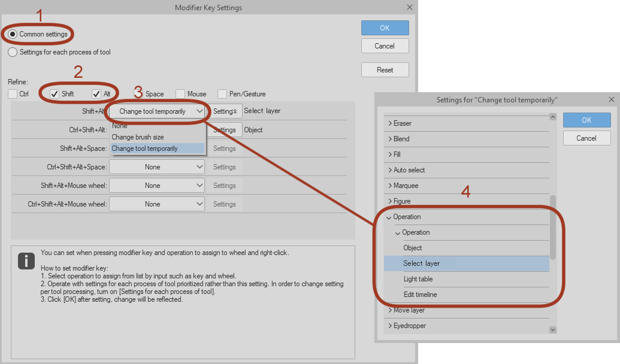Enable the Mouse refine checkbox
This screenshot has height=364, width=620.
click(180, 94)
